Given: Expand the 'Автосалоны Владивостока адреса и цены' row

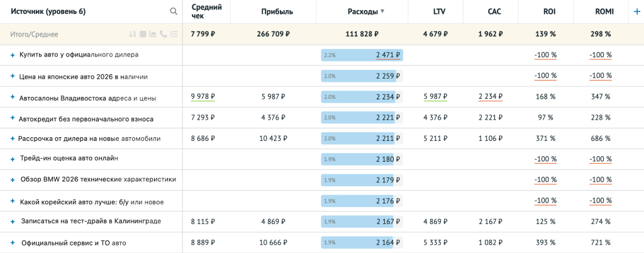Looking at the screenshot, I should tap(13, 98).
